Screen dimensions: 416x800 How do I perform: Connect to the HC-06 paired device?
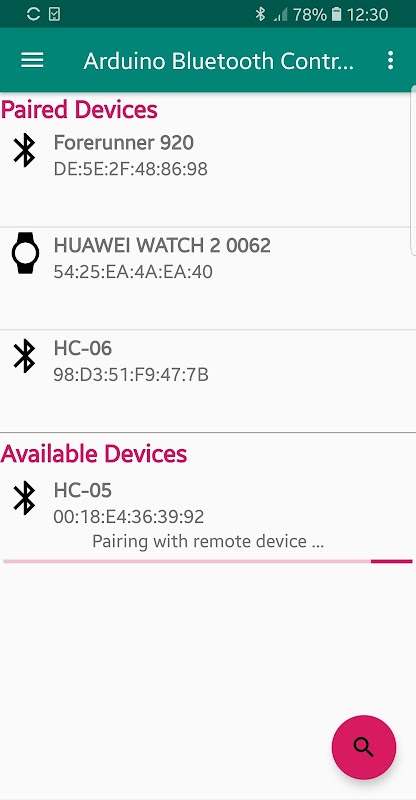pos(208,381)
